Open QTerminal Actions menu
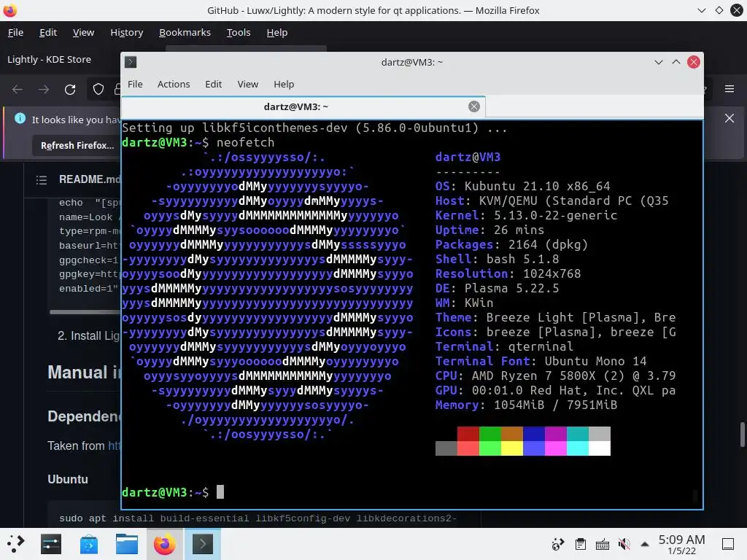The height and width of the screenshot is (560, 747). tap(174, 85)
